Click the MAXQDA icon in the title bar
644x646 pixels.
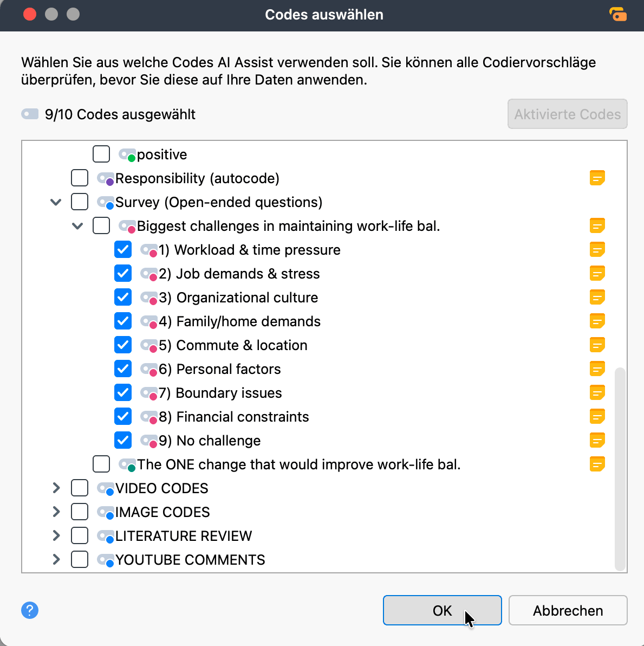click(618, 15)
